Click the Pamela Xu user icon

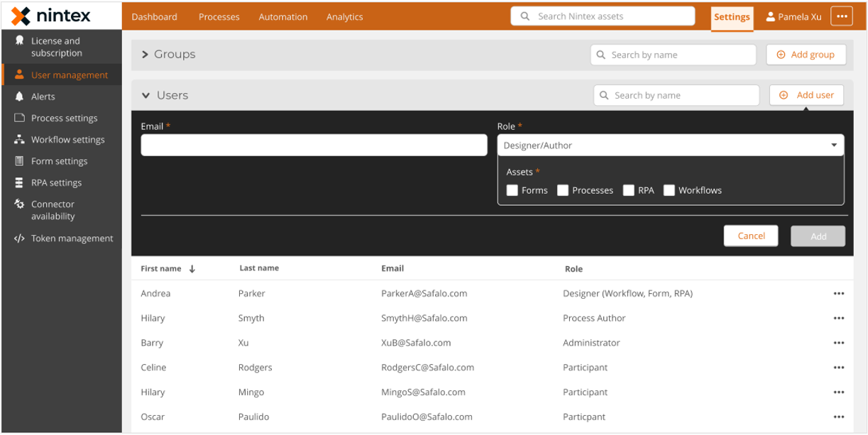[771, 16]
